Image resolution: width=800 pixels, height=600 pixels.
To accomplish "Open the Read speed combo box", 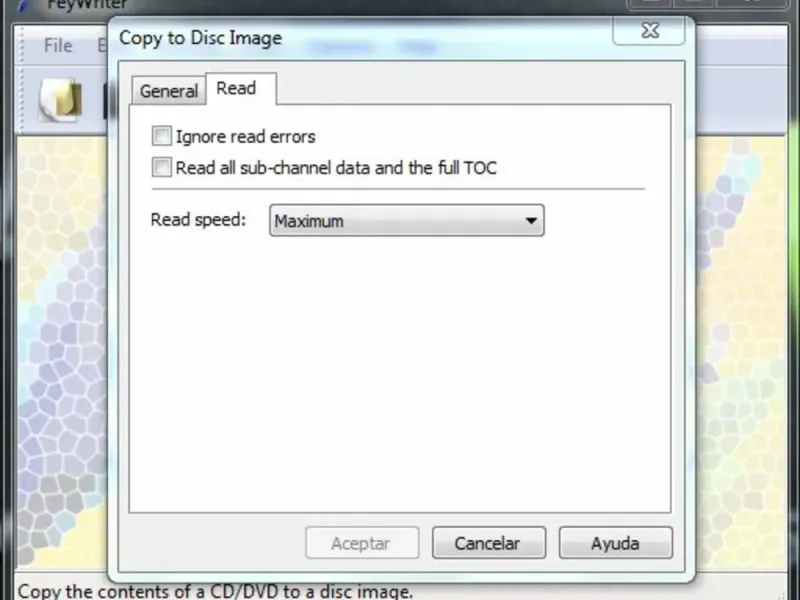I will (x=407, y=220).
